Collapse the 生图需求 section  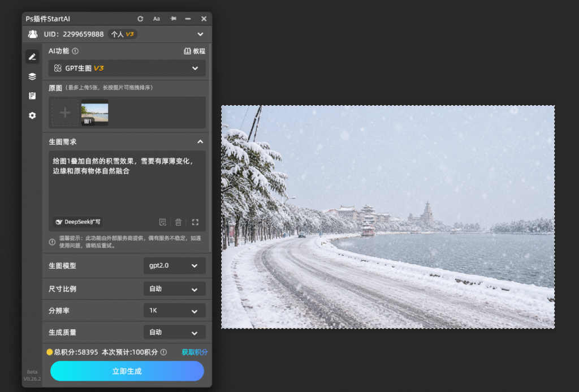click(200, 142)
